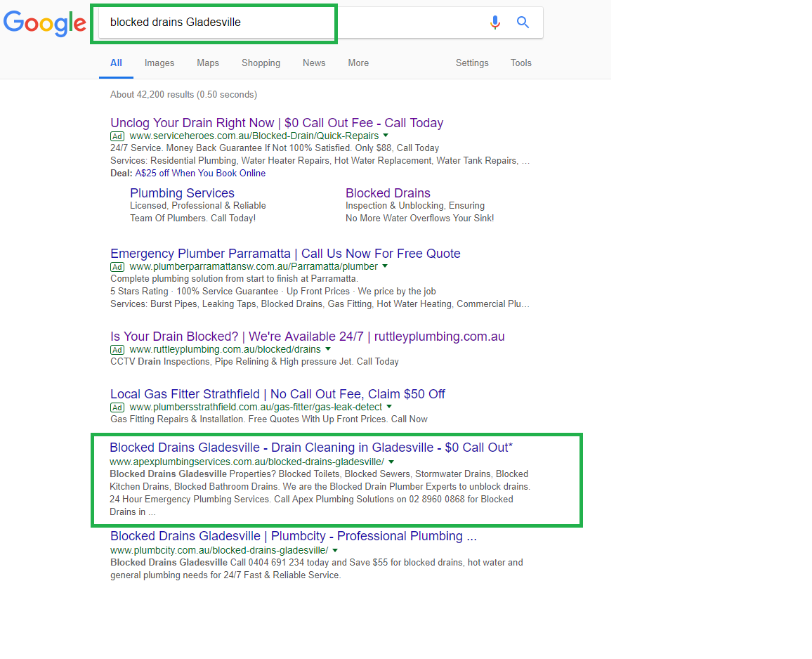The width and height of the screenshot is (812, 659).
Task: Click the '24/7 Service. Money Back Guarantee' line
Action: tap(275, 148)
